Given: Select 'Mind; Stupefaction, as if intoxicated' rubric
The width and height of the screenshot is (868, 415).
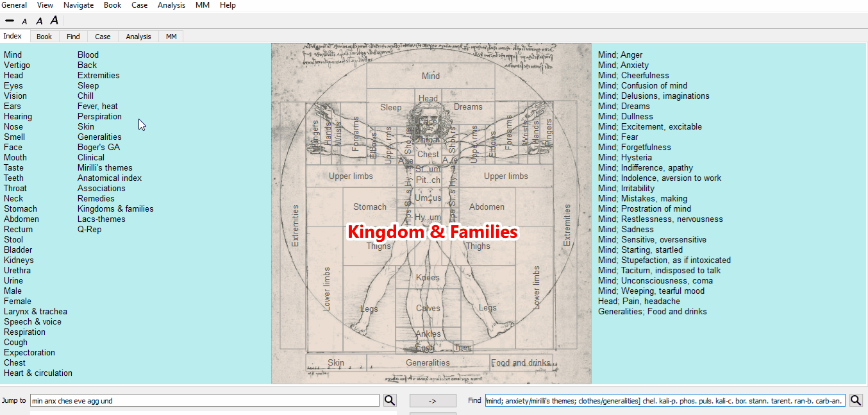Looking at the screenshot, I should pyautogui.click(x=664, y=260).
